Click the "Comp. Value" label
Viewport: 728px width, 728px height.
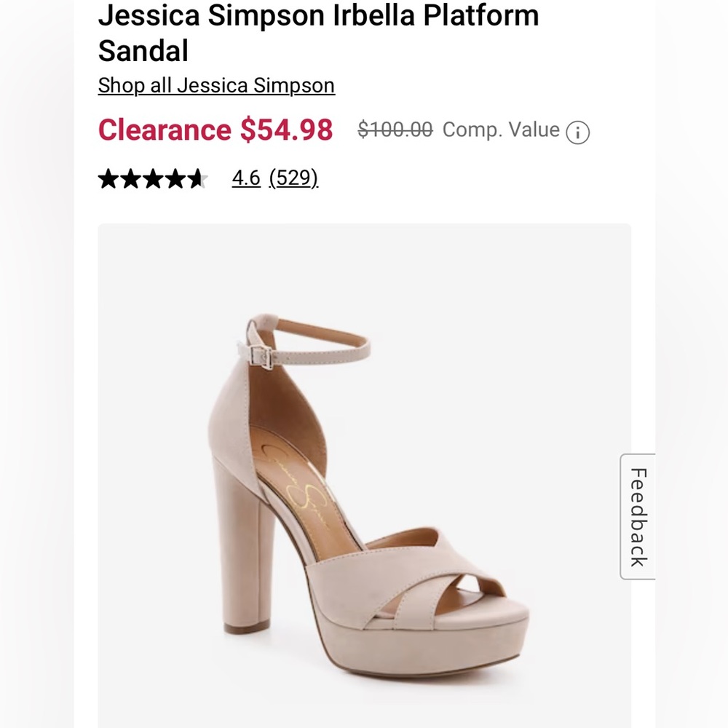point(501,130)
